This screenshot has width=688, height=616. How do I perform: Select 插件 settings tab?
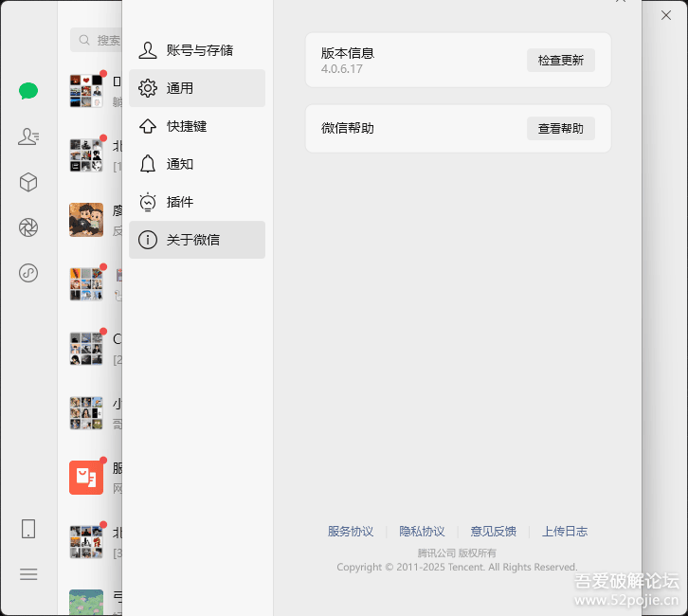(197, 202)
